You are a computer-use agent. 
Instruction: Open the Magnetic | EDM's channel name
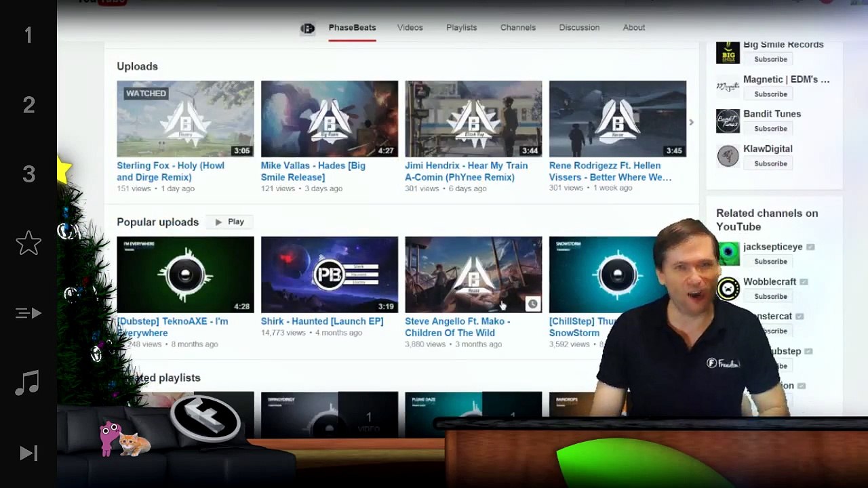pos(786,79)
